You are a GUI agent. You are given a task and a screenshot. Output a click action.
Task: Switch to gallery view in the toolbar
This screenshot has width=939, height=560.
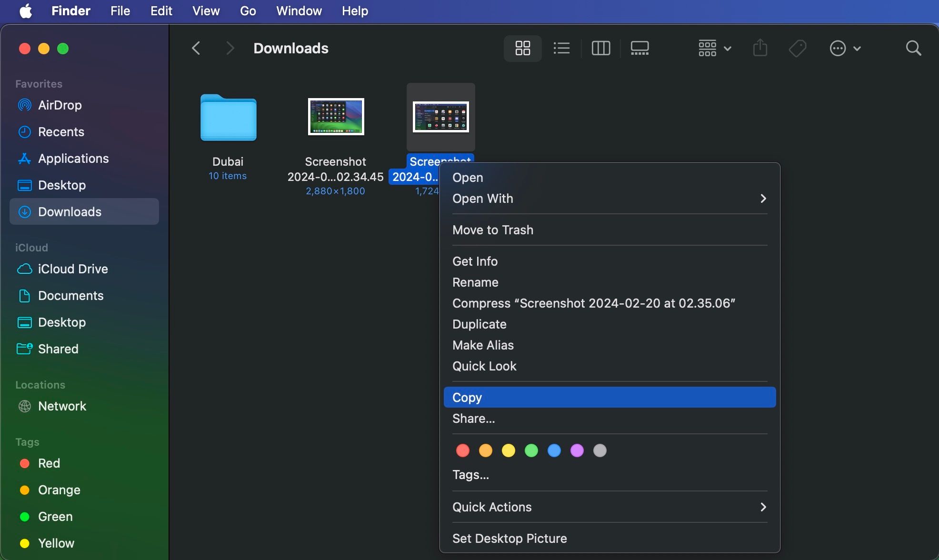point(639,48)
